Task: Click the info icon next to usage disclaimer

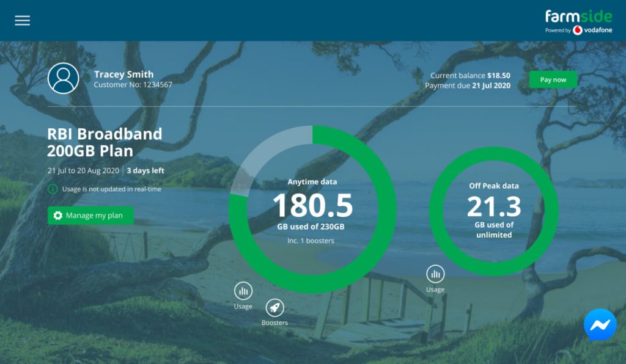Action: tap(52, 190)
